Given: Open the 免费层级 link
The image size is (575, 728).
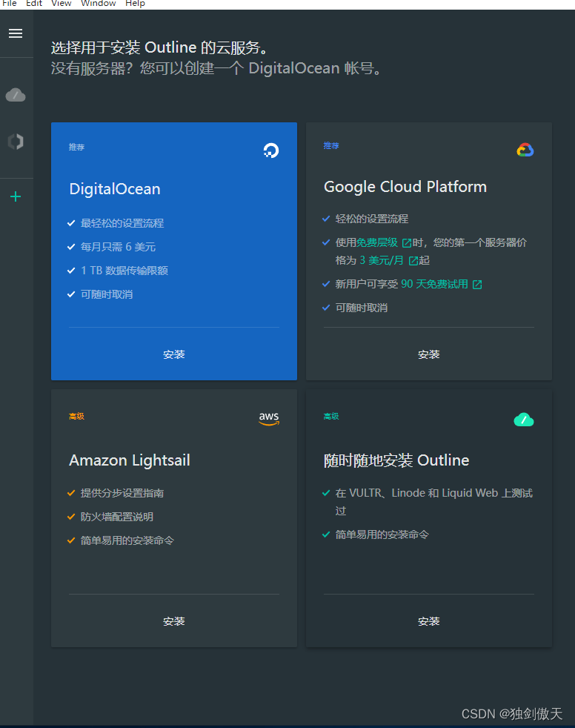Looking at the screenshot, I should tap(377, 242).
